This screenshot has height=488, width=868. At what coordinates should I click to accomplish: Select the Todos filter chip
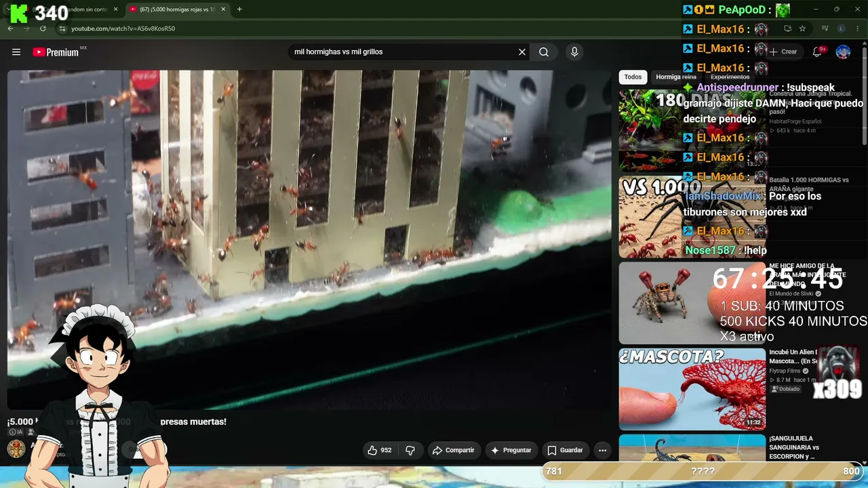[633, 77]
